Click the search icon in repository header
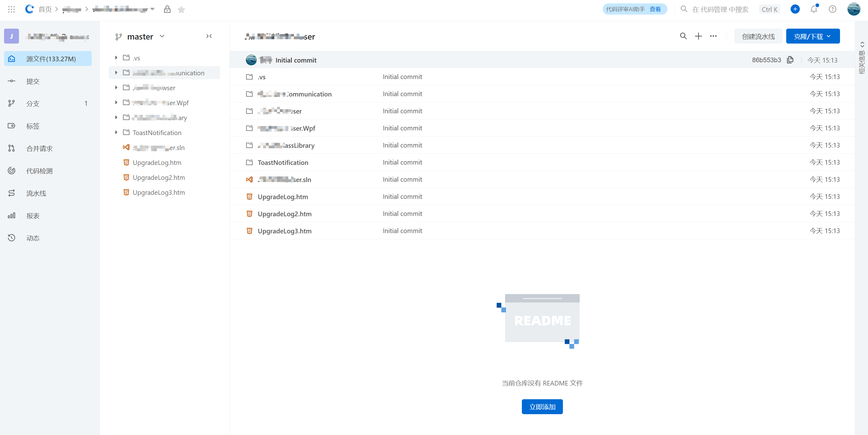Image resolution: width=868 pixels, height=435 pixels. [683, 36]
